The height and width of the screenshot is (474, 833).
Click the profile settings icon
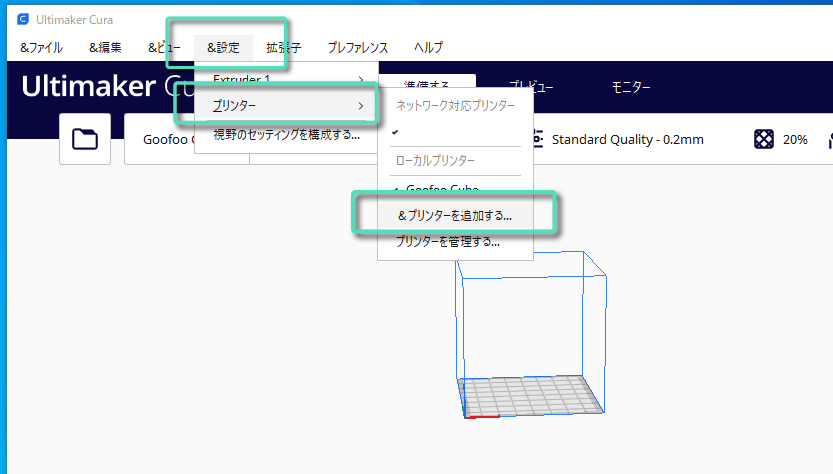coord(538,139)
